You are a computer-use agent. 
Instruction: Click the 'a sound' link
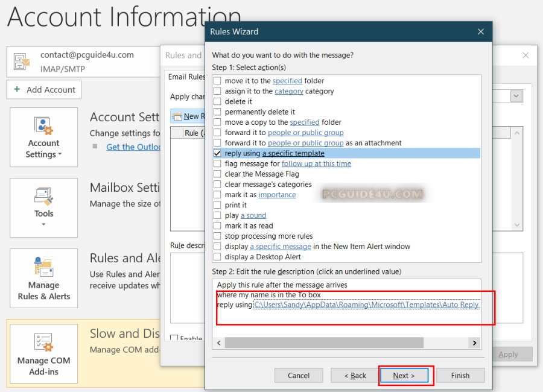[253, 215]
